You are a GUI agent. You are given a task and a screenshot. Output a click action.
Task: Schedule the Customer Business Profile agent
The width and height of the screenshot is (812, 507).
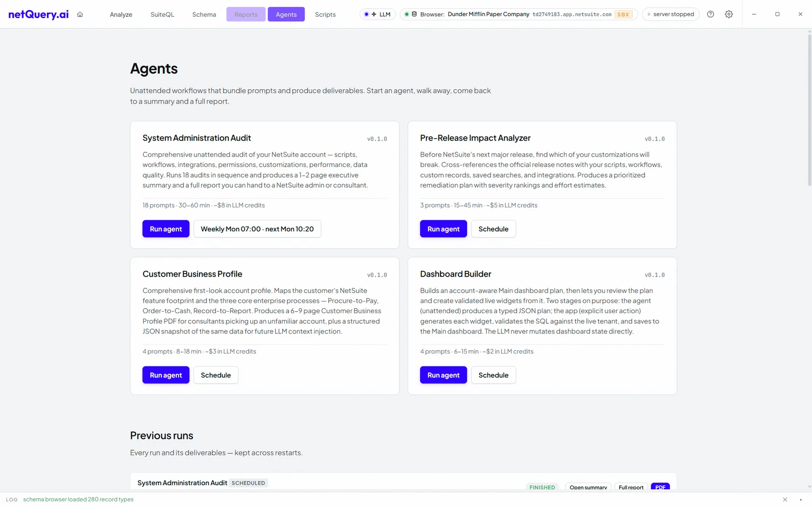216,375
